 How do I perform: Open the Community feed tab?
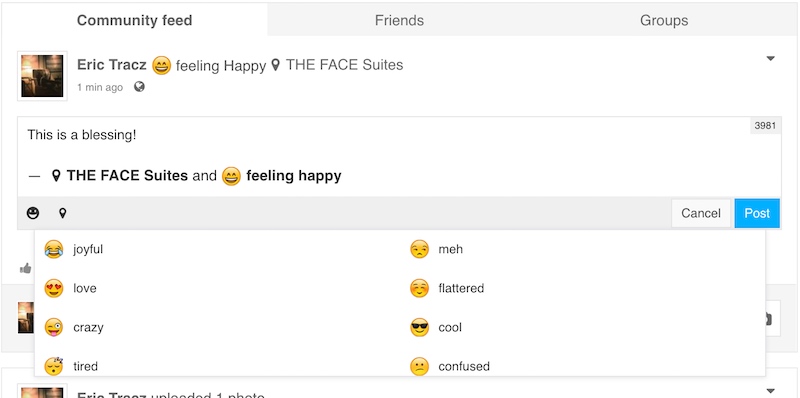(x=134, y=20)
